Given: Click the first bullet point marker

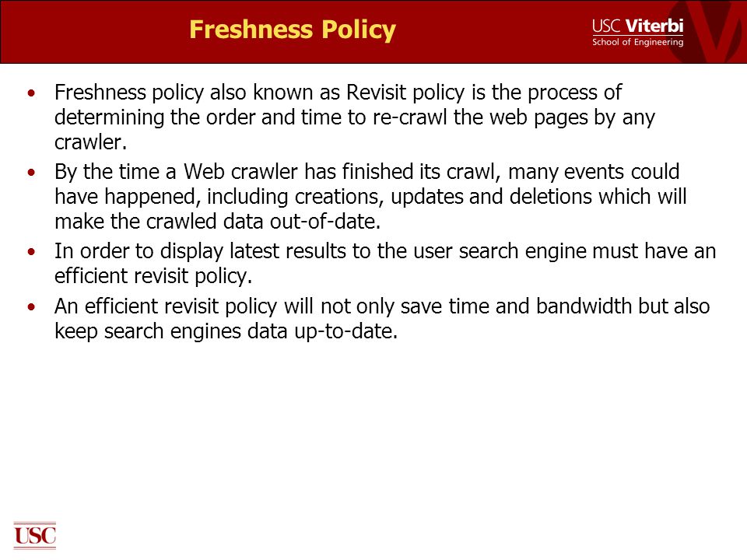Looking at the screenshot, I should 31,93.
